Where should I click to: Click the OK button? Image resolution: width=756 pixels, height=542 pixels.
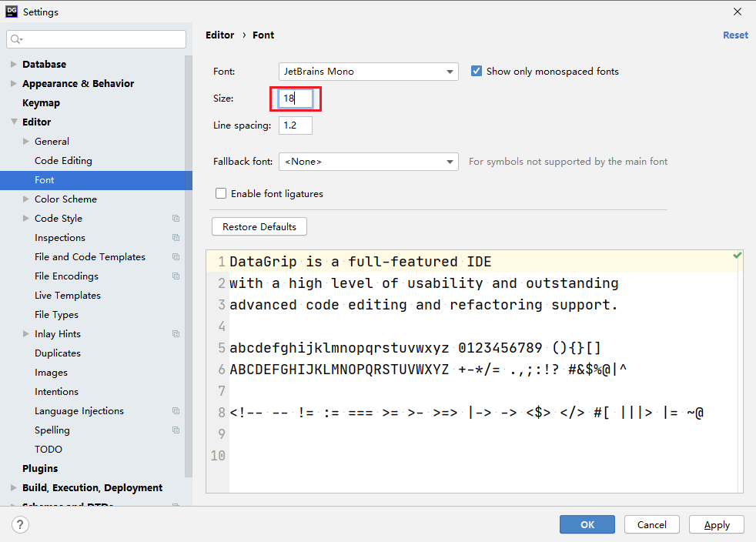587,524
